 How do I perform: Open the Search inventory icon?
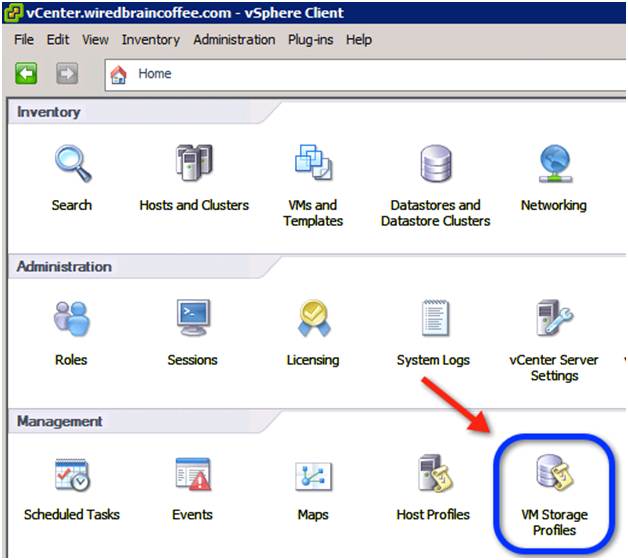tap(73, 163)
